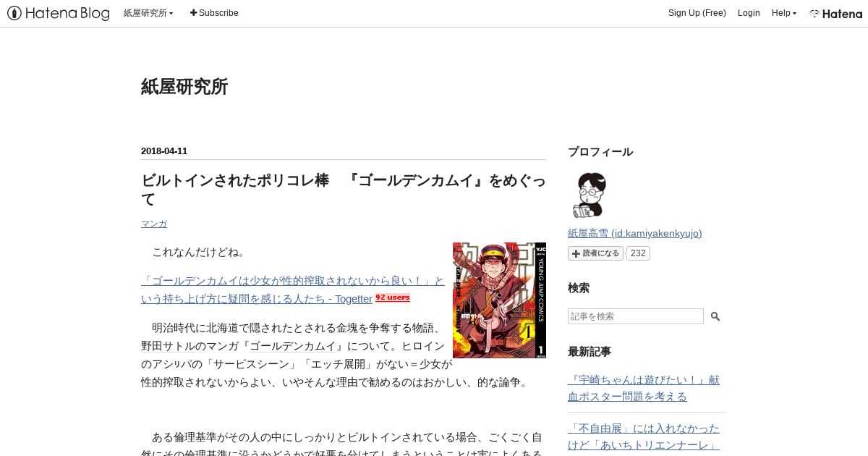Click the 読者になる subscribe button

tap(595, 253)
